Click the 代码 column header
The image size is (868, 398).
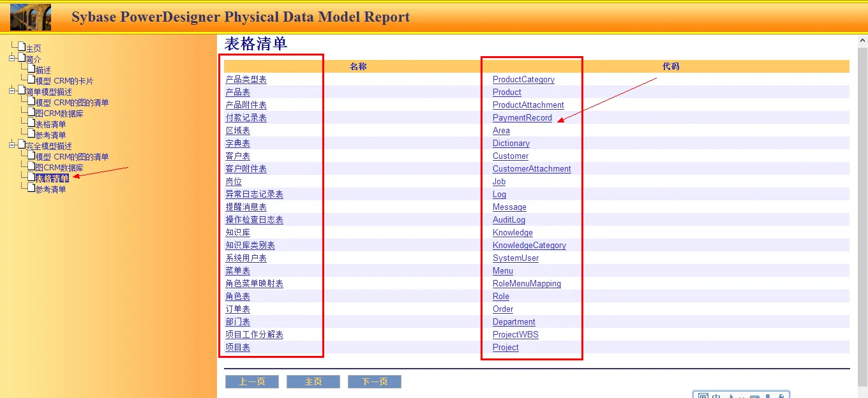[671, 66]
